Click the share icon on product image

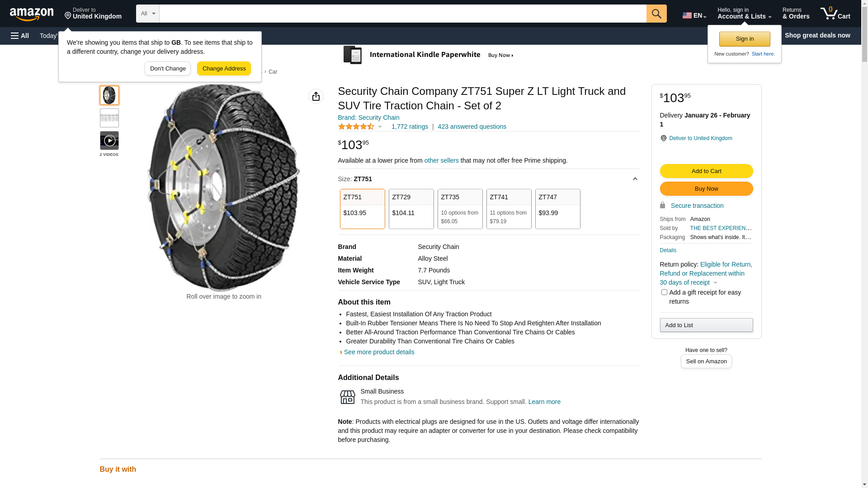[316, 96]
